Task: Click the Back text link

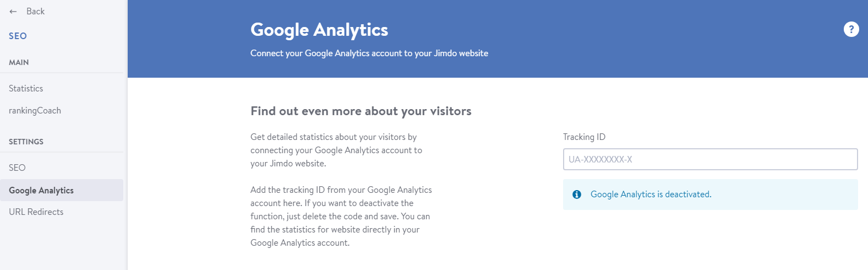Action: point(35,11)
